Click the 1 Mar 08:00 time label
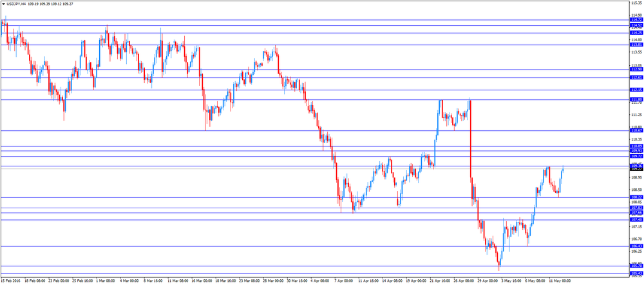 coord(106,281)
